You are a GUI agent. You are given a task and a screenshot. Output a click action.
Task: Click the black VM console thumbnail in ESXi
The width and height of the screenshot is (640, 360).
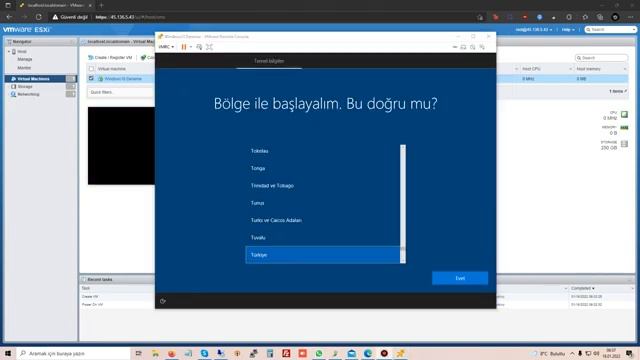tap(121, 146)
